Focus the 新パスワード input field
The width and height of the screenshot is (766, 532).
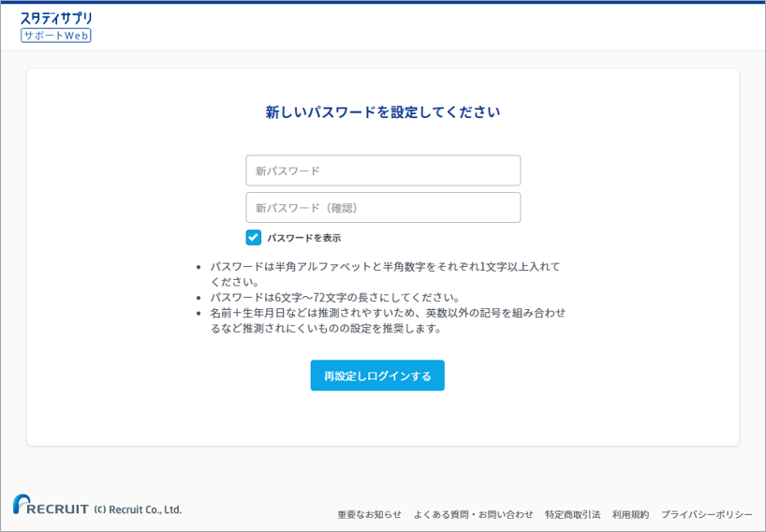383,170
